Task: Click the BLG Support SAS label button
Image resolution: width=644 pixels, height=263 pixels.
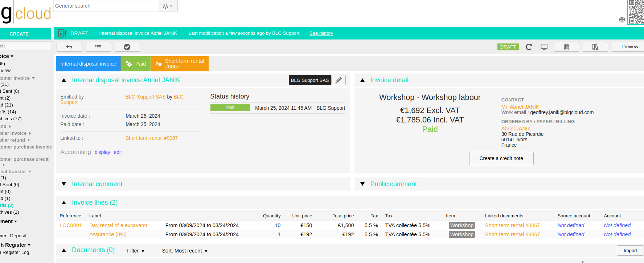Action: 310,80
